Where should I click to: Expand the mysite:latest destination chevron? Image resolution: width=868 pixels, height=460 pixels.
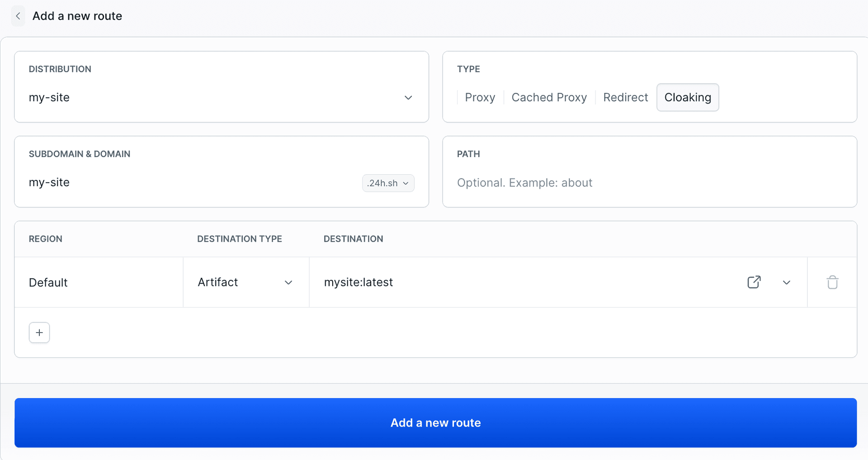click(787, 282)
